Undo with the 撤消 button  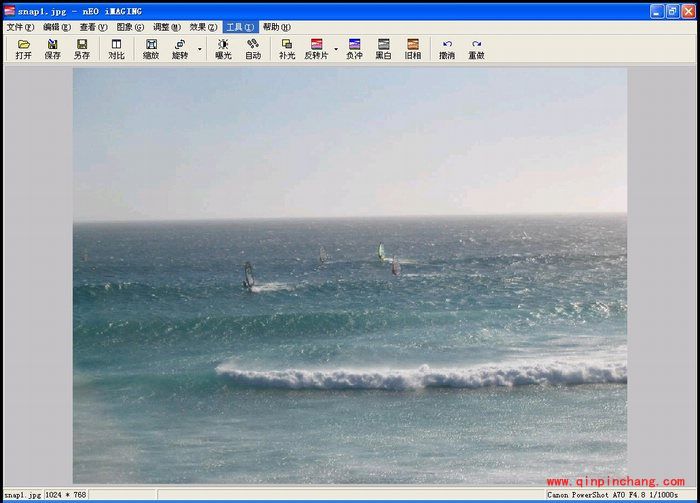coord(447,49)
